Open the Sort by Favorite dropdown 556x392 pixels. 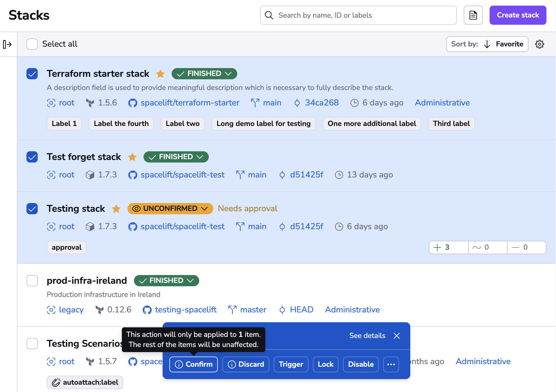(x=487, y=44)
